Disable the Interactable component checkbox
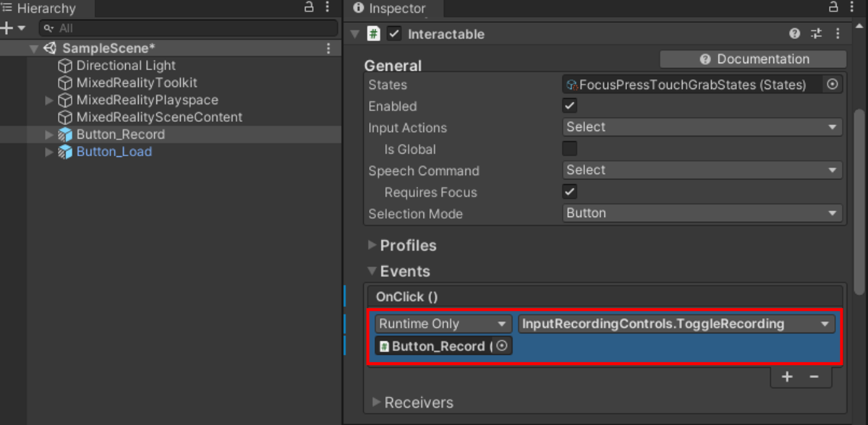 [394, 34]
